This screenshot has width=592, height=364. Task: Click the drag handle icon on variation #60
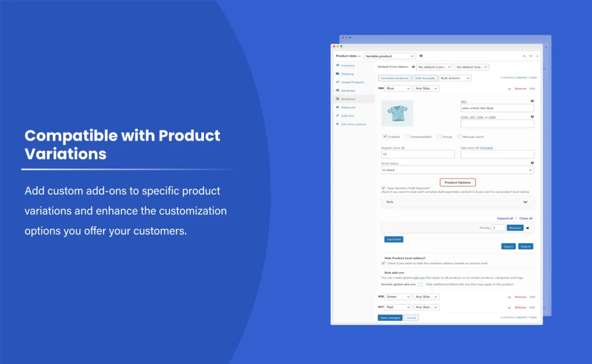point(509,88)
